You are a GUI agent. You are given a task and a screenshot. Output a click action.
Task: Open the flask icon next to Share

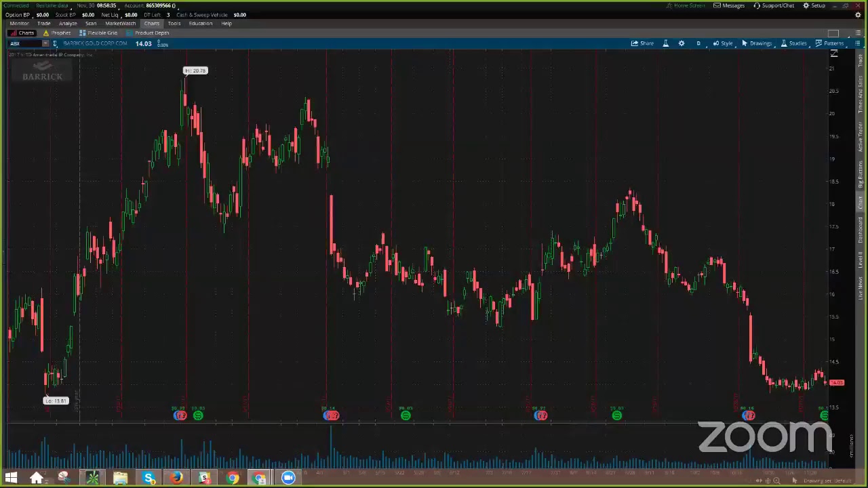[x=665, y=43]
